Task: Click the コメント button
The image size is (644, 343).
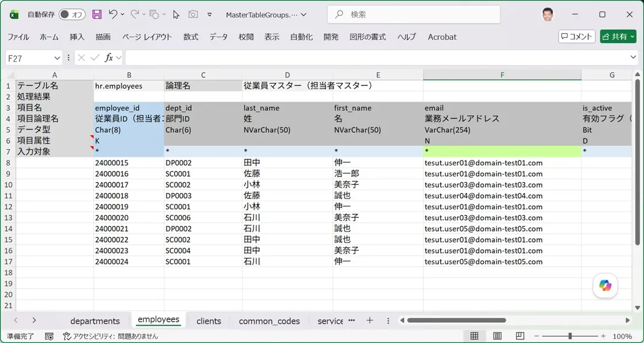Action: click(x=577, y=36)
